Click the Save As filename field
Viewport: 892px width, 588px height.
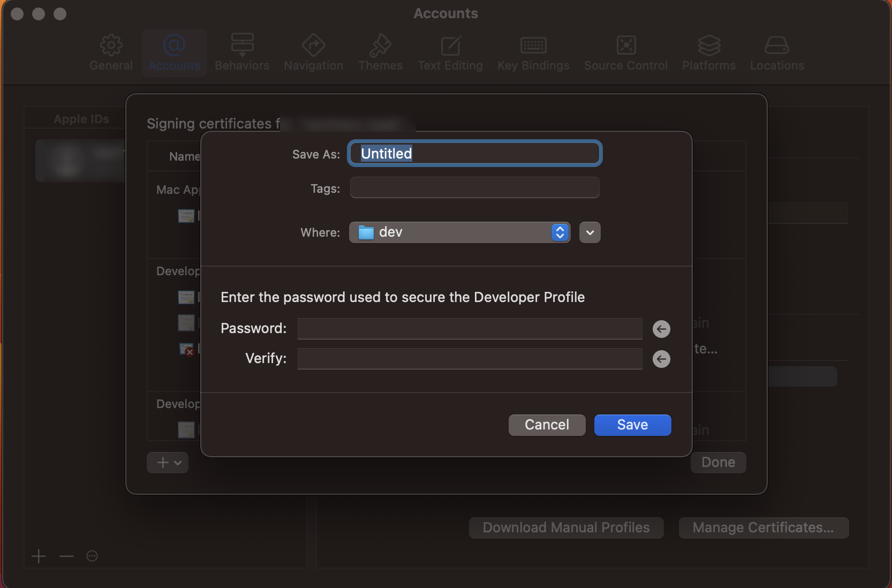pos(475,154)
